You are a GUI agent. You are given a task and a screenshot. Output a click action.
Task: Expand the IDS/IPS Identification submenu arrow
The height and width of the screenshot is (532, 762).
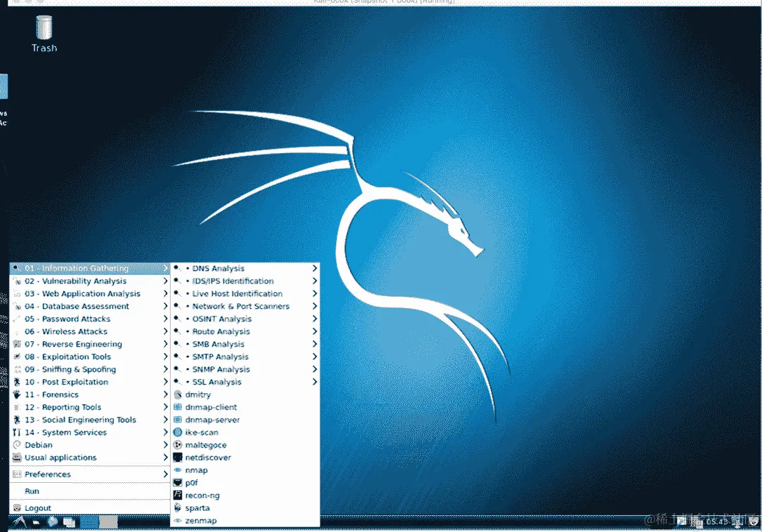point(315,281)
